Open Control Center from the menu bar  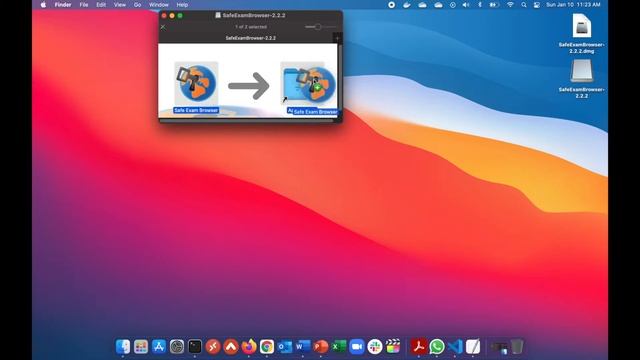pyautogui.click(x=537, y=5)
